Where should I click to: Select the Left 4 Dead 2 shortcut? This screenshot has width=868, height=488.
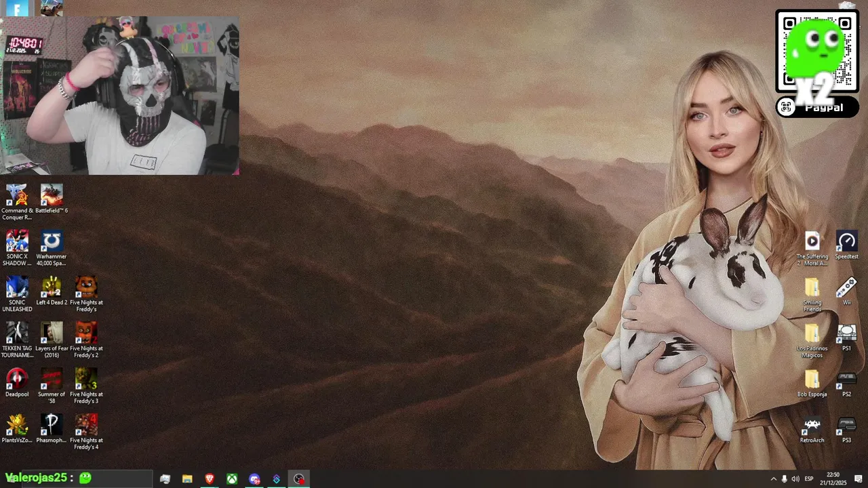click(52, 291)
